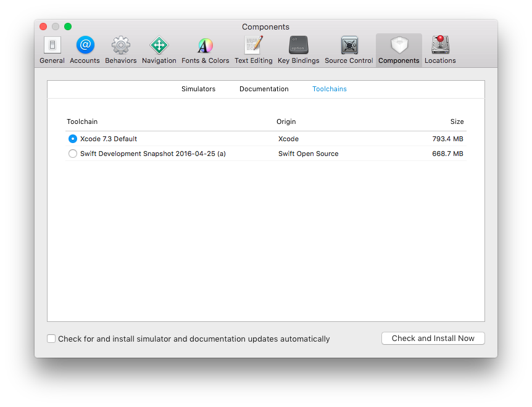The image size is (532, 407).
Task: Open the Accounts preferences pane
Action: click(x=85, y=49)
